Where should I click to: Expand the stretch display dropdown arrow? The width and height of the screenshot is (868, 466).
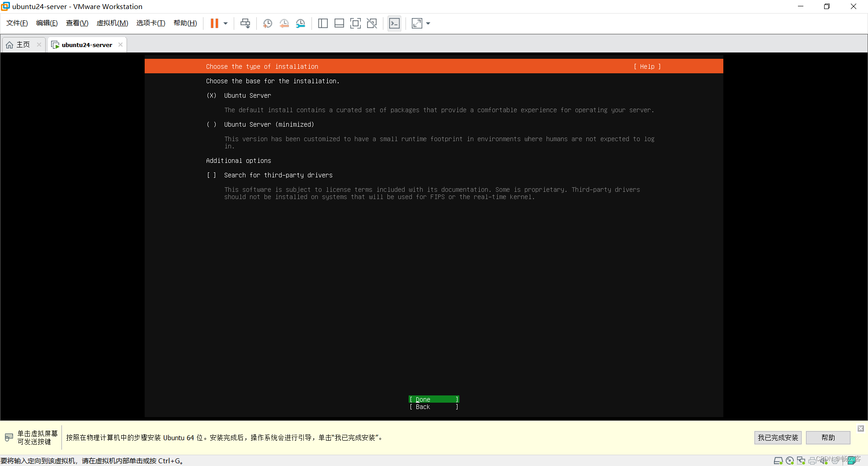[428, 24]
